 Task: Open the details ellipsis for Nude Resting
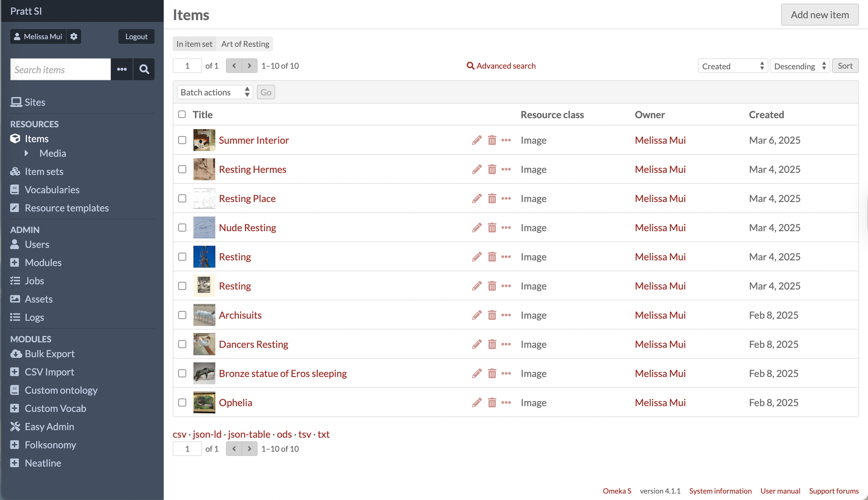tap(506, 227)
